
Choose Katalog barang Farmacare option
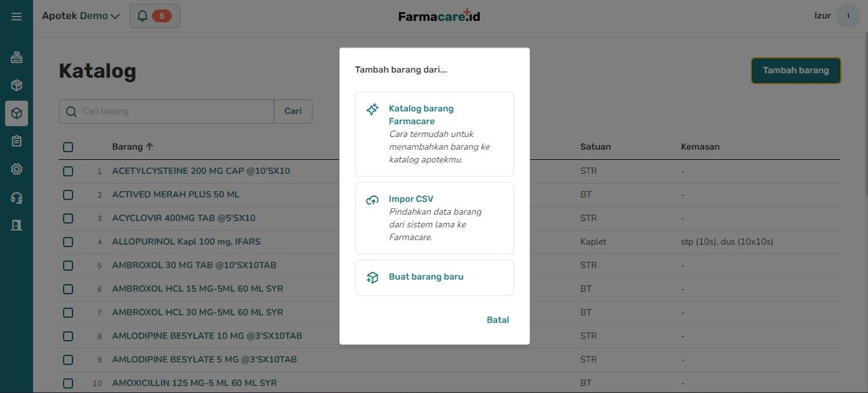[435, 134]
